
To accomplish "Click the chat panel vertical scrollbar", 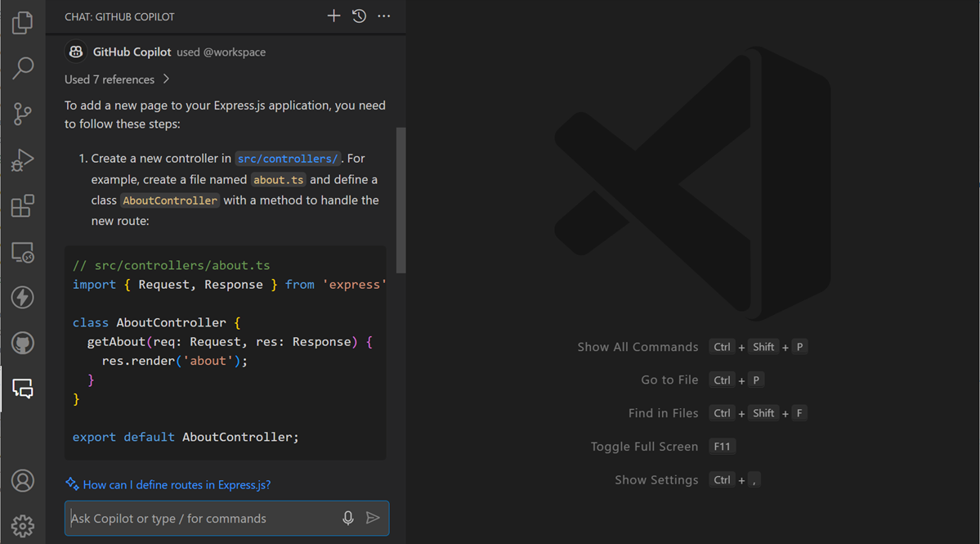I will tap(401, 200).
